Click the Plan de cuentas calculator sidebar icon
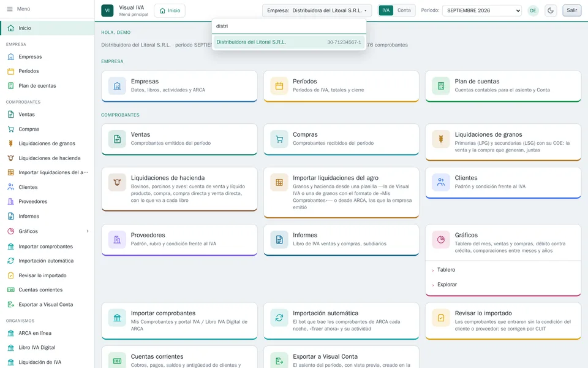This screenshot has height=368, width=588. (x=11, y=86)
